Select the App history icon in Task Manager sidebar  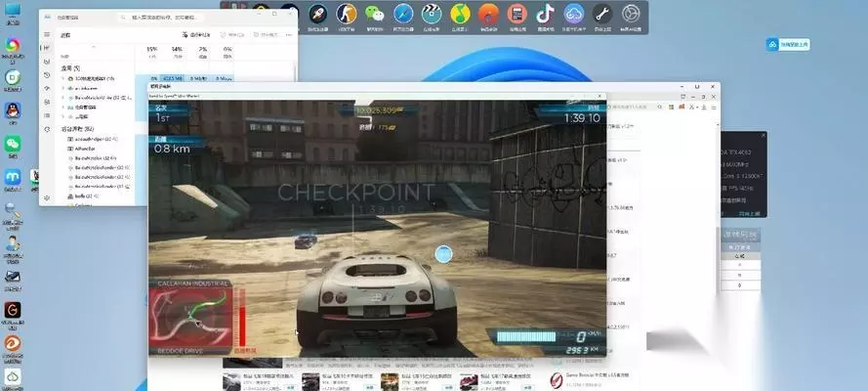click(47, 75)
